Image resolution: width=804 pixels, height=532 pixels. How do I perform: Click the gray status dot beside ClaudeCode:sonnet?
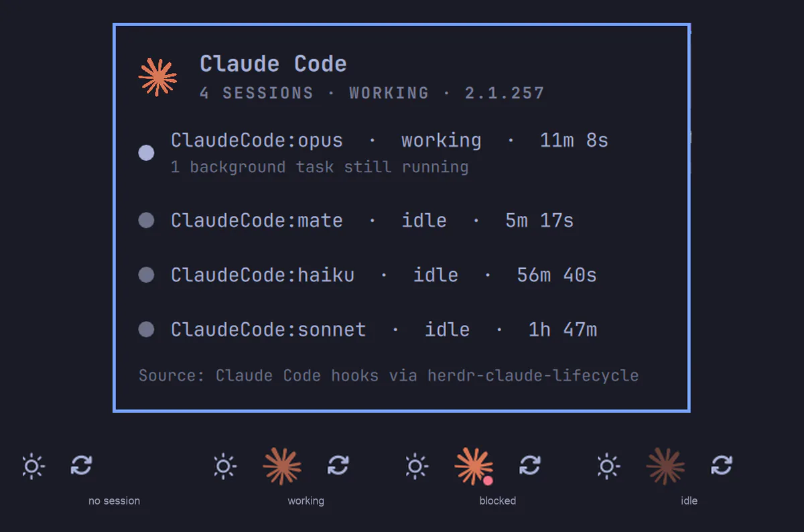pos(146,329)
